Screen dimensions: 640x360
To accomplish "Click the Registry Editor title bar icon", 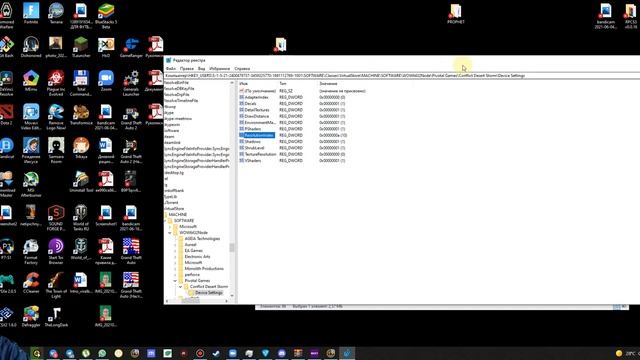I will tap(168, 60).
